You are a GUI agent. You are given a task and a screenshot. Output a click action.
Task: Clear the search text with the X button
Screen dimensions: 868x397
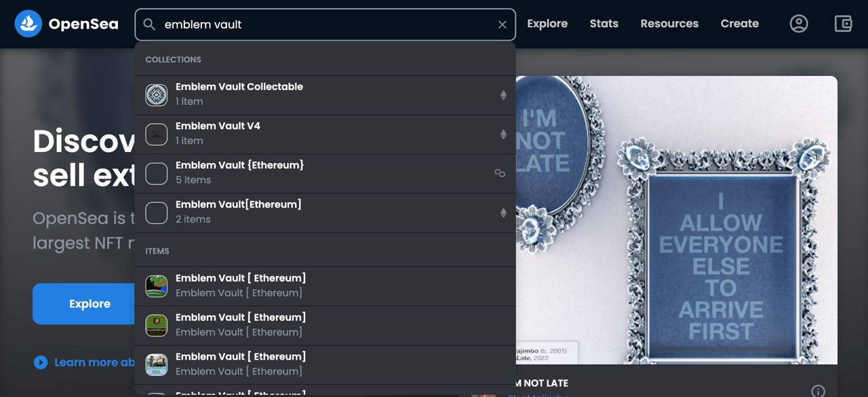pyautogui.click(x=502, y=24)
